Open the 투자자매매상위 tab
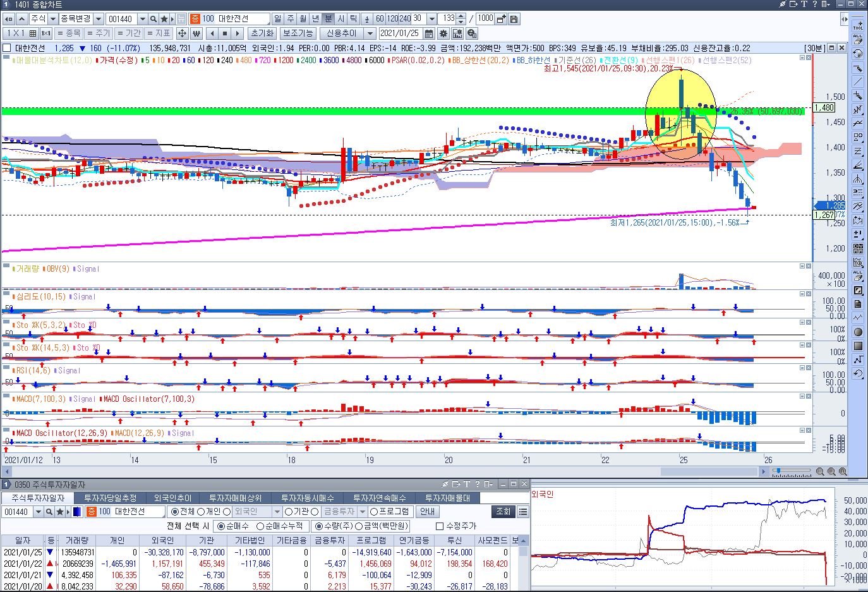Screen dimensions: 868x592 click(235, 498)
